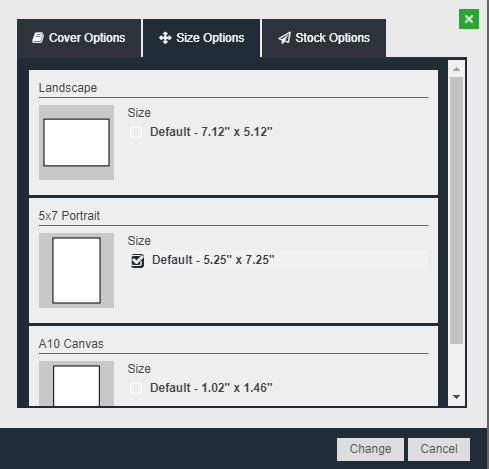Close the dialog with the green X
This screenshot has width=489, height=469.
[469, 19]
